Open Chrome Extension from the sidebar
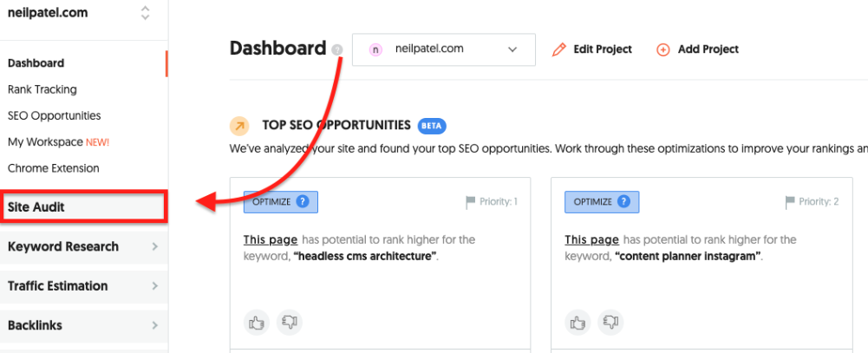 [53, 168]
